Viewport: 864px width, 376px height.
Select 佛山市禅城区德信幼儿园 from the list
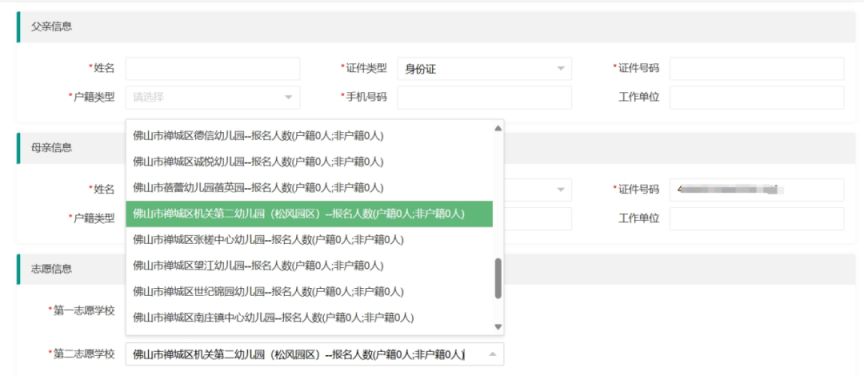pyautogui.click(x=309, y=136)
